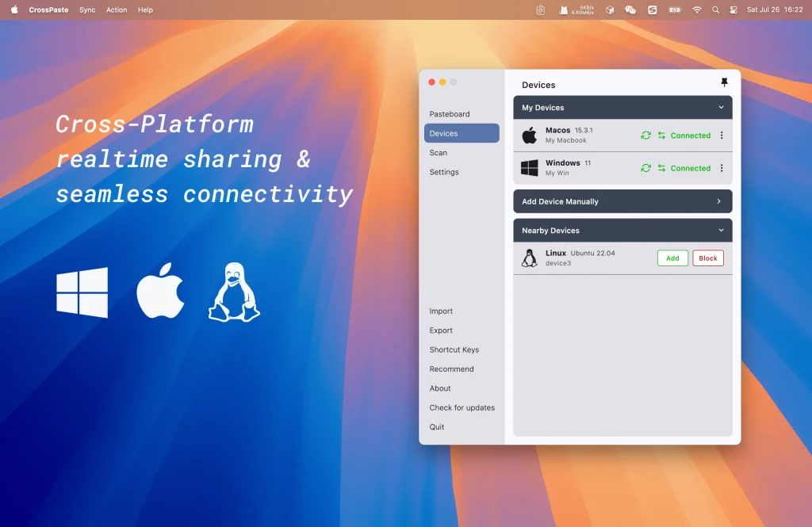Add the nearby Linux device
Image resolution: width=812 pixels, height=527 pixels.
[x=672, y=258]
